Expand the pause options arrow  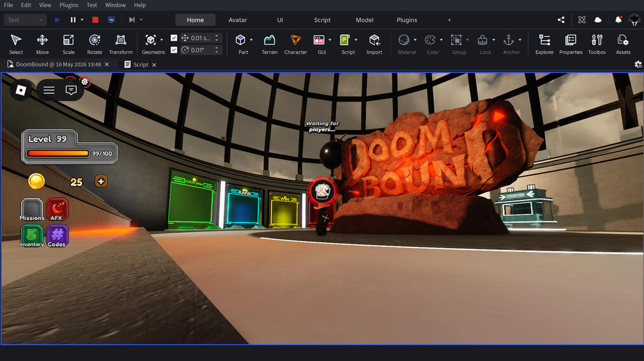click(82, 20)
